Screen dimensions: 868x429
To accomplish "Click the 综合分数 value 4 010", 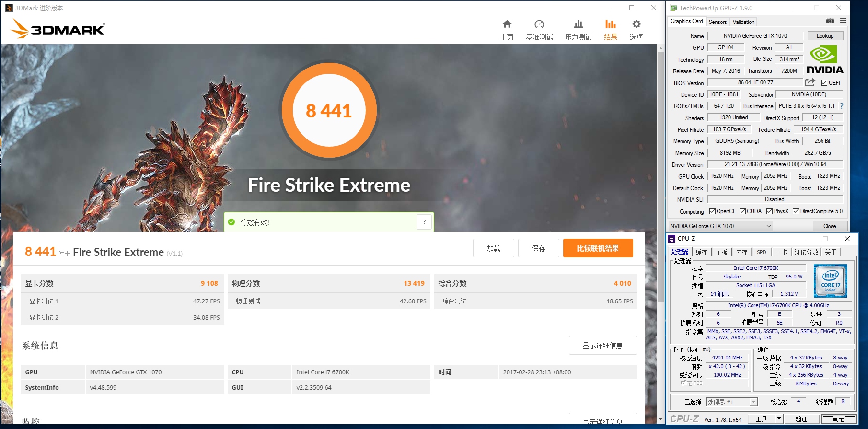I will click(622, 283).
